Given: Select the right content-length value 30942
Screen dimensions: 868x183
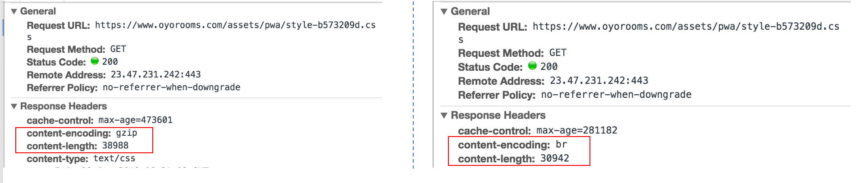Looking at the screenshot, I should click(x=555, y=158).
